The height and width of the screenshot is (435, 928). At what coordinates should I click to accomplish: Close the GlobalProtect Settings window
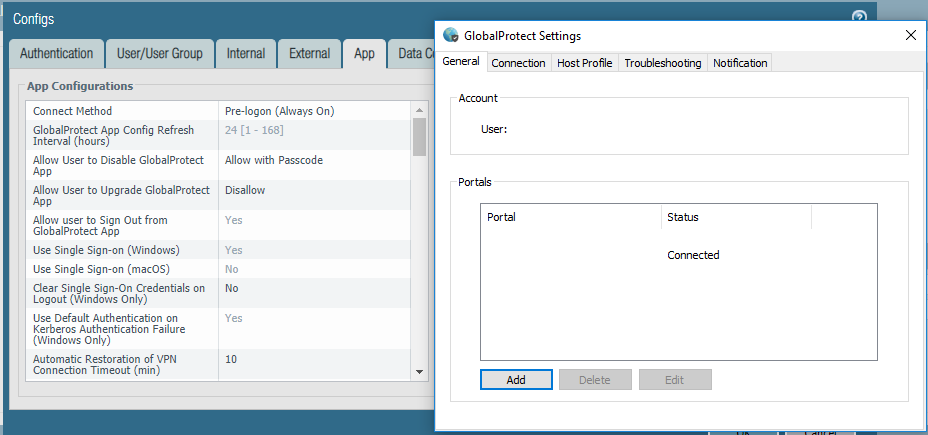pos(911,36)
